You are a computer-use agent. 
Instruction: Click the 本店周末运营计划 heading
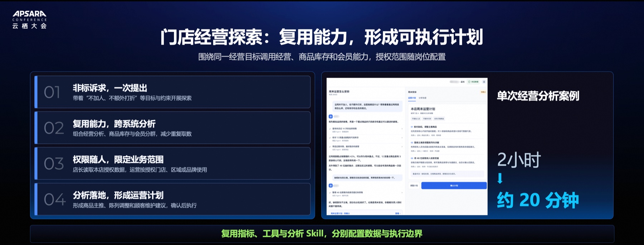click(x=423, y=109)
